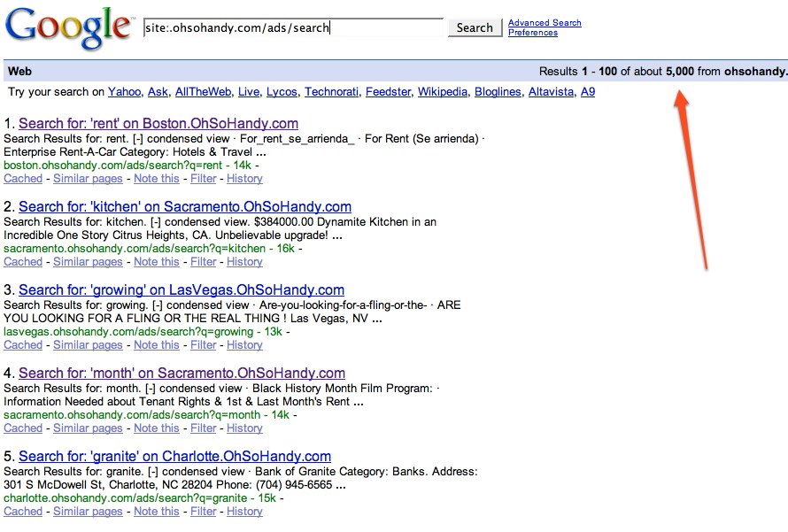Click the green URL boston.ohsohandy.com/ads/search?q=rent
This screenshot has height=532, width=788.
[113, 166]
